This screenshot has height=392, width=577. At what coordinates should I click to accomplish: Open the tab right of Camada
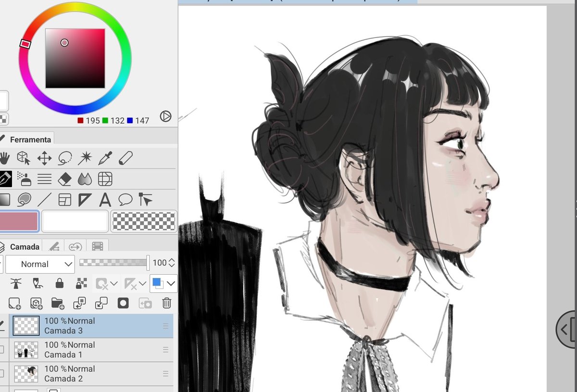coord(54,247)
